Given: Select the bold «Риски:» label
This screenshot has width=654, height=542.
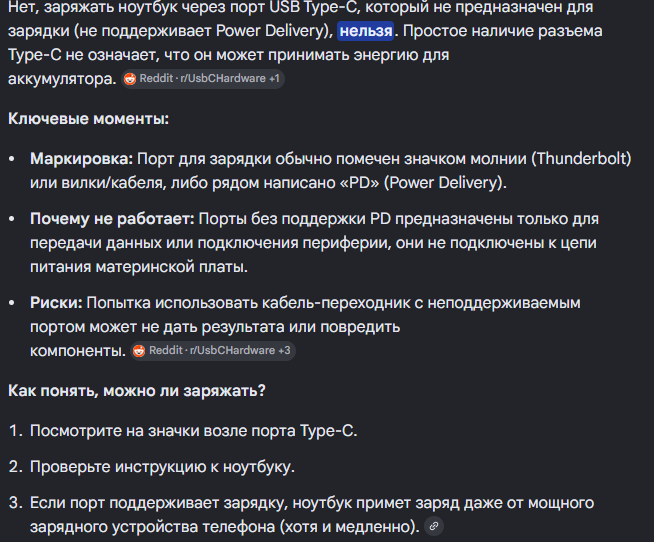Looking at the screenshot, I should (x=56, y=303).
